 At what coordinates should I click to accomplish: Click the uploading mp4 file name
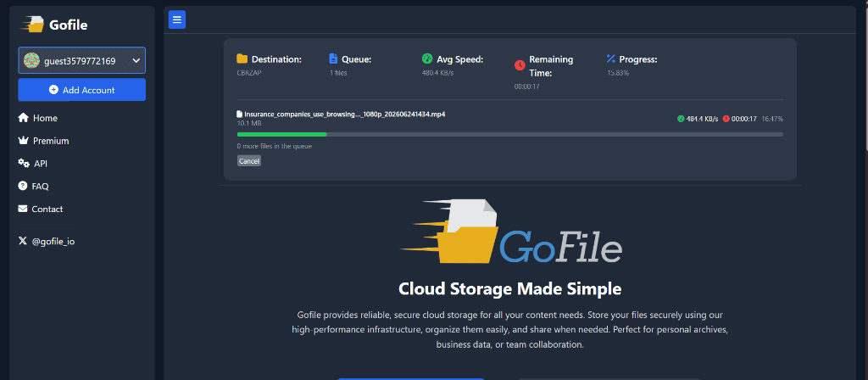click(345, 115)
